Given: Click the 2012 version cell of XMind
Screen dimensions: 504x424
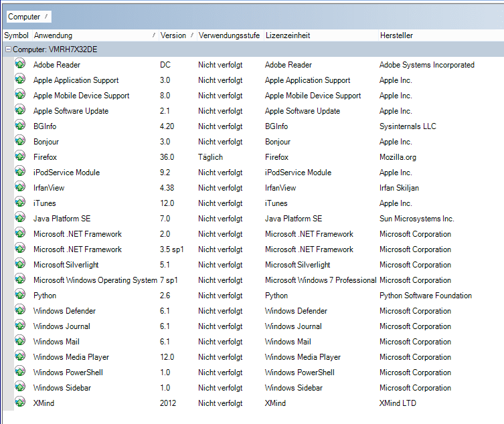Looking at the screenshot, I should point(168,403).
